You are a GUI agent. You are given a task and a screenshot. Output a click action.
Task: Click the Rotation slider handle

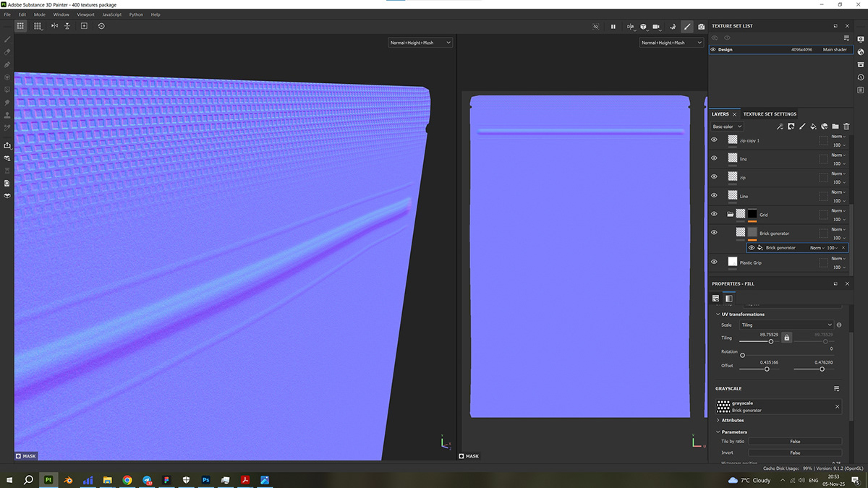pyautogui.click(x=742, y=355)
